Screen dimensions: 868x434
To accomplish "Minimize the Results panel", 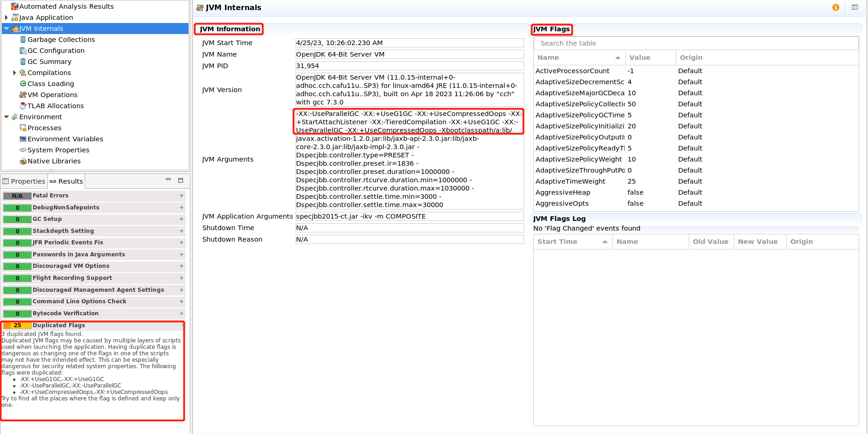I will pos(168,180).
